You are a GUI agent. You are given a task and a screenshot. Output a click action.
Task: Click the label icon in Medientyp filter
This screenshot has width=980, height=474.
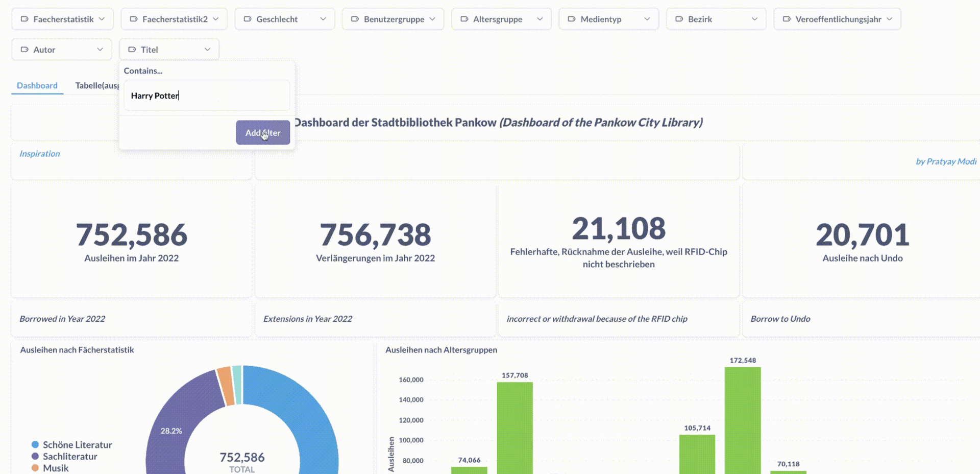(x=572, y=19)
